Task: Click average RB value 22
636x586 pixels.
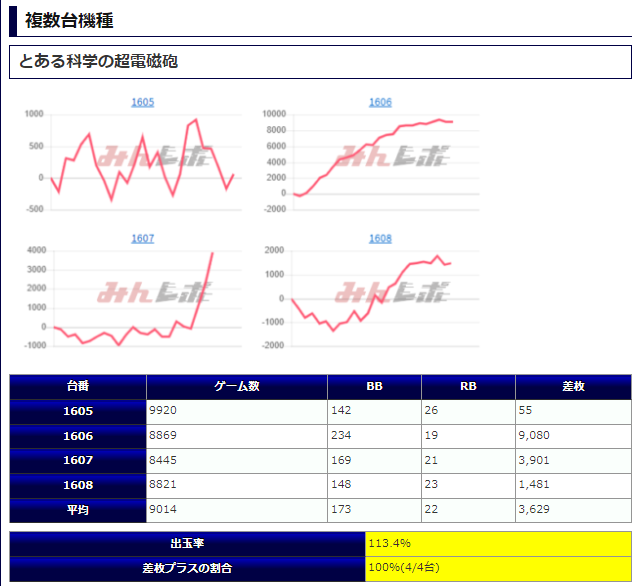Action: coord(468,510)
